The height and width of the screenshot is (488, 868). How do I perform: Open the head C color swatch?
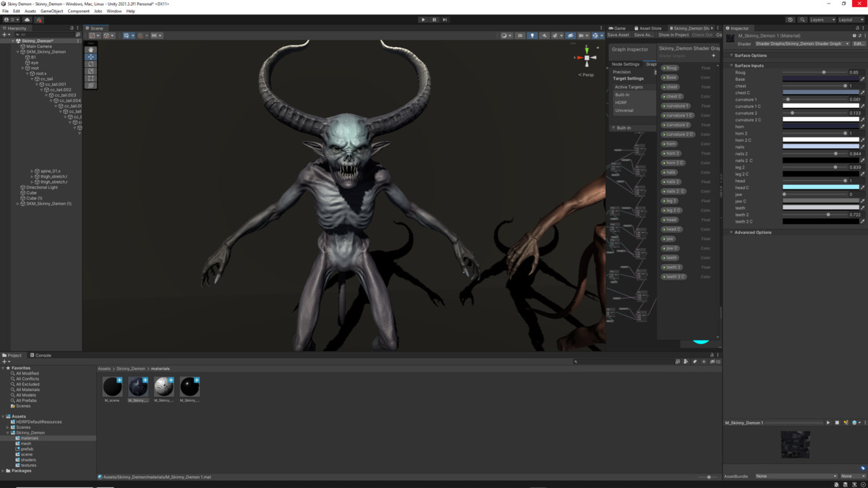[821, 187]
